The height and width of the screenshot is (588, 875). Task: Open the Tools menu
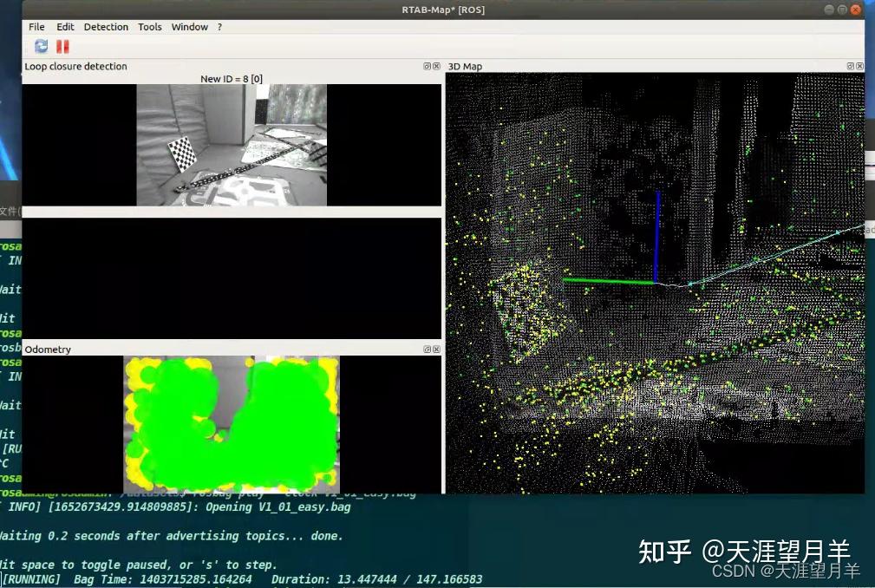pos(149,27)
